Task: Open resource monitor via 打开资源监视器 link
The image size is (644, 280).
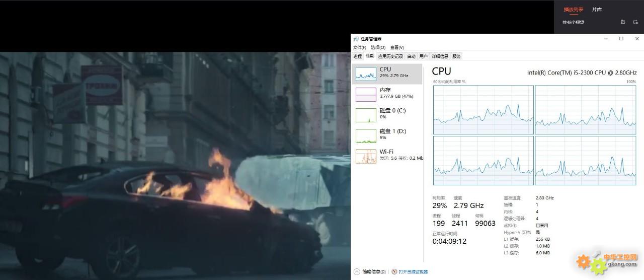Action: [x=413, y=272]
